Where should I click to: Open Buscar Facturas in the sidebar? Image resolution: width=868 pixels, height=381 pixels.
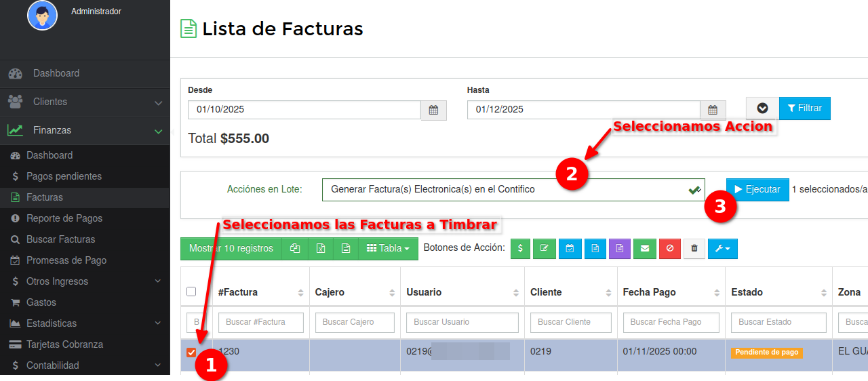pyautogui.click(x=60, y=239)
